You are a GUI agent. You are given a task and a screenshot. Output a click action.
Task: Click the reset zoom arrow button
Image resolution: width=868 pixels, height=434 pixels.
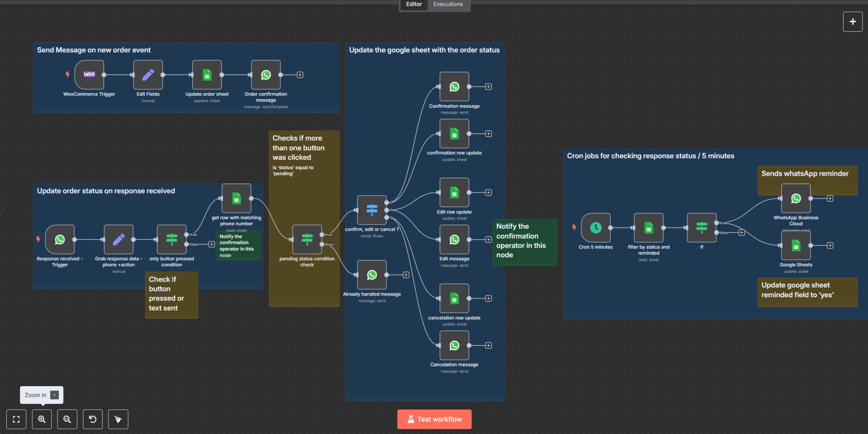tap(93, 419)
